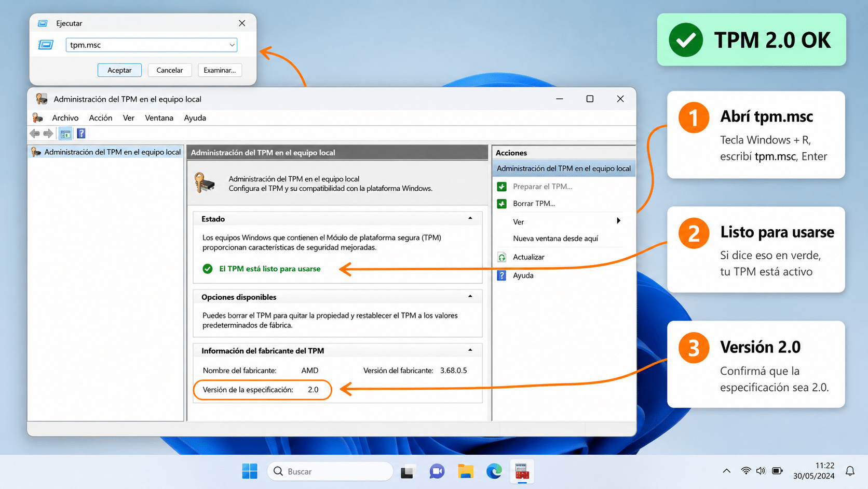Viewport: 868px width, 489px height.
Task: Open the Archivo menu
Action: tap(65, 118)
